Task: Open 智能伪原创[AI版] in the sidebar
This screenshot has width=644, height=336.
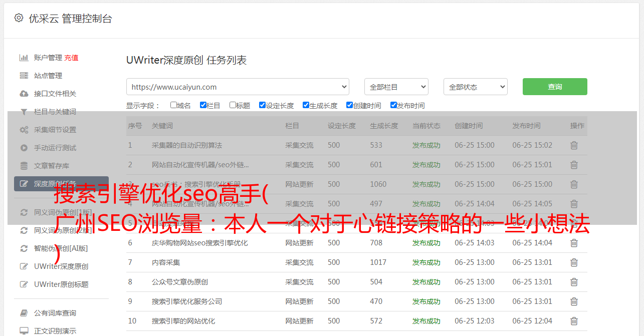Action: tap(61, 248)
